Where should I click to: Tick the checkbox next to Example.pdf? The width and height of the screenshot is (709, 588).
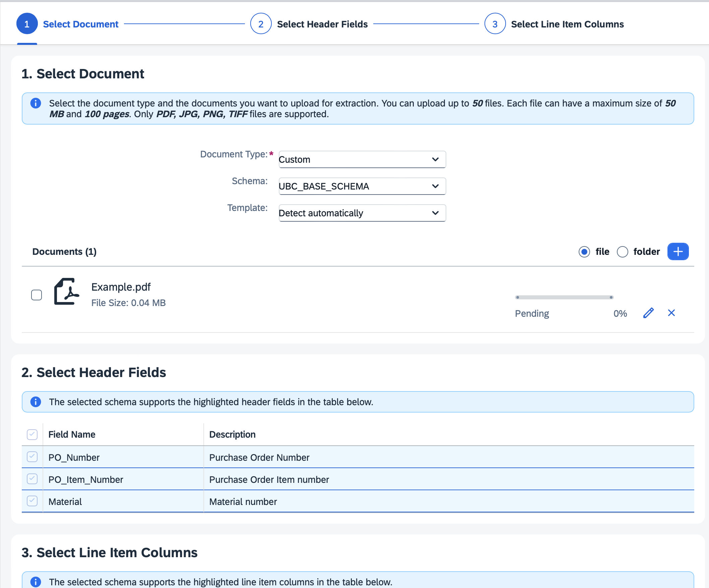[x=37, y=295]
